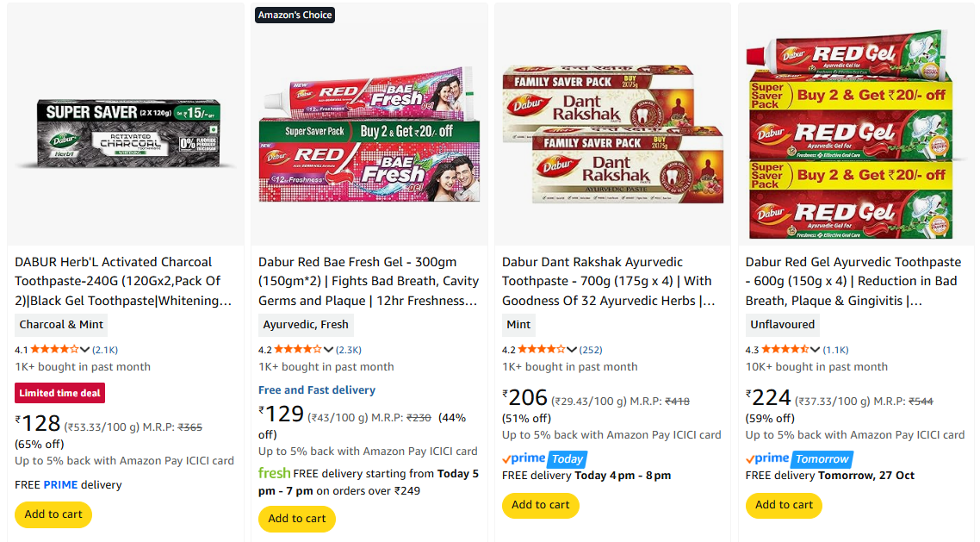Select the Charcoal & Mint flavour tag

(61, 325)
